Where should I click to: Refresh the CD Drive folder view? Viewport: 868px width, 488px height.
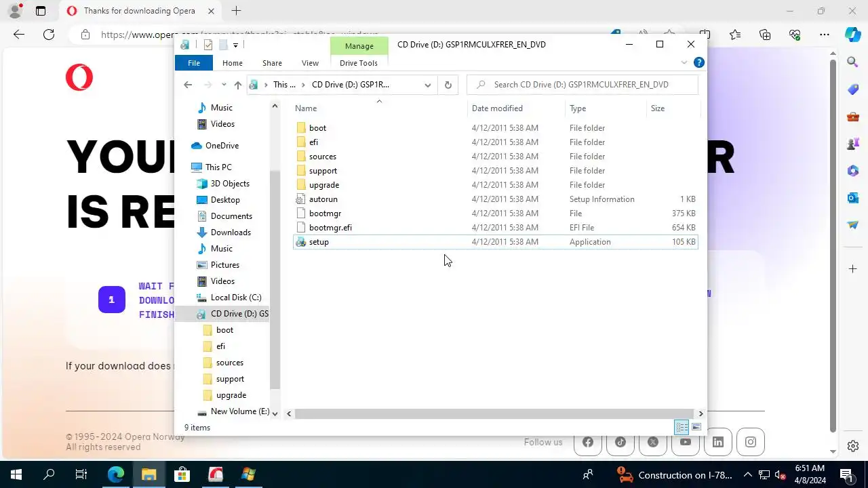tap(448, 85)
